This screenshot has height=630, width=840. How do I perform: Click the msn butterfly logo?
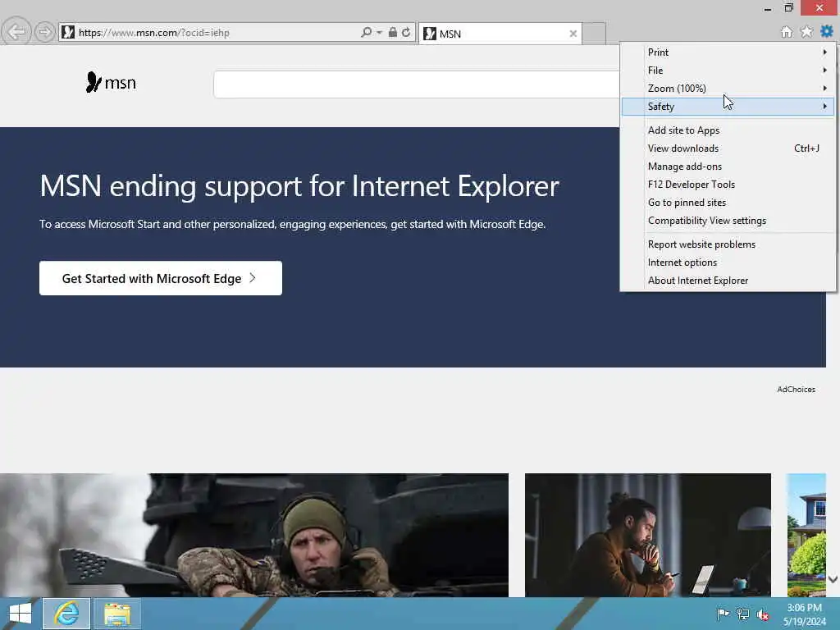pos(111,83)
